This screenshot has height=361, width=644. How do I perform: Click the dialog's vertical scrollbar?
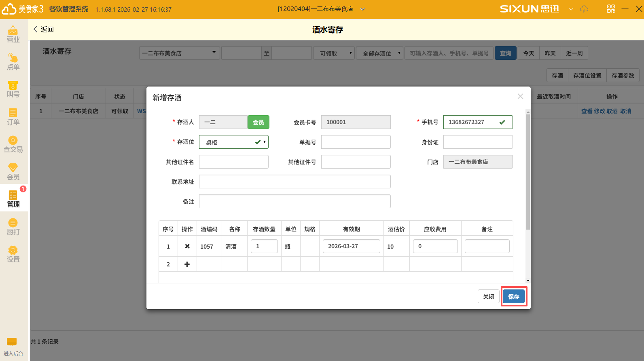pos(527,172)
